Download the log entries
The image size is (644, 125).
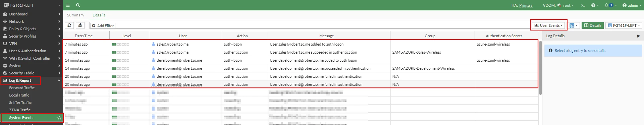point(80,25)
